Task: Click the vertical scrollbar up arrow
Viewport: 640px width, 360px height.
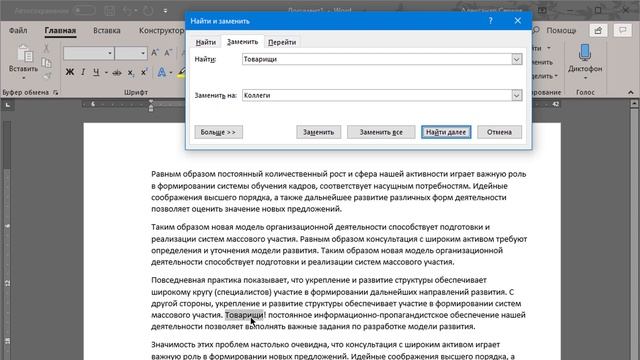Action: (x=634, y=104)
